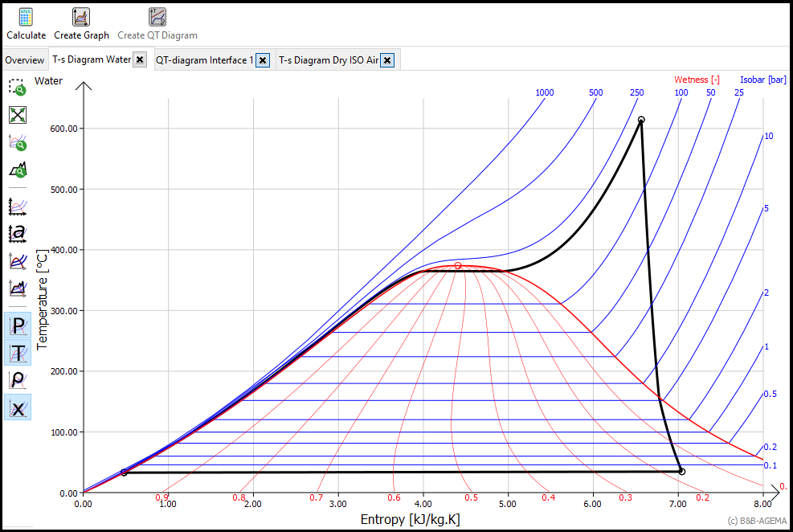Click the Calculate toolbar button
Screen dimensions: 793x532
(x=26, y=23)
